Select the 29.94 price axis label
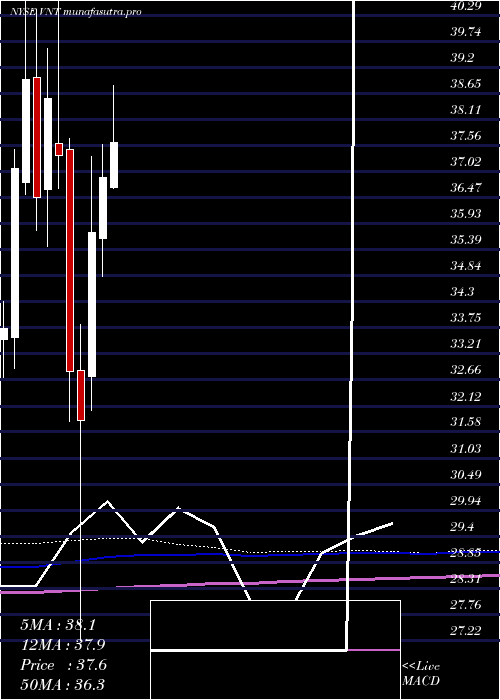The width and height of the screenshot is (500, 700). pyautogui.click(x=466, y=500)
